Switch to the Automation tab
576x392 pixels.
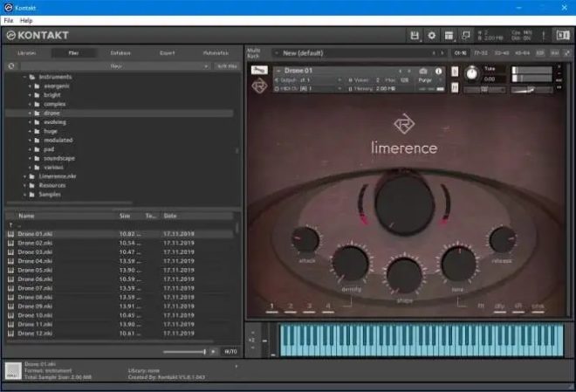[x=216, y=53]
